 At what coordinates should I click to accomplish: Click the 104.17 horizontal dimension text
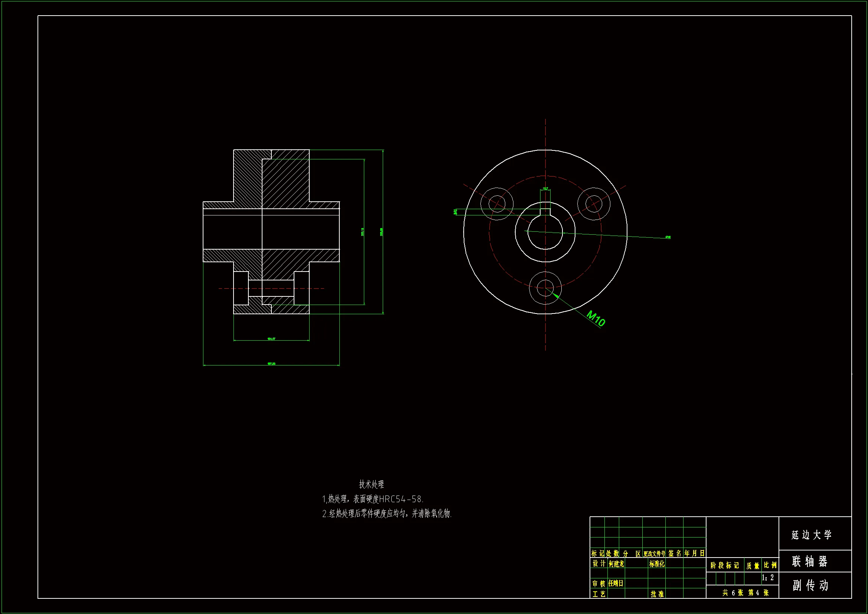[271, 339]
